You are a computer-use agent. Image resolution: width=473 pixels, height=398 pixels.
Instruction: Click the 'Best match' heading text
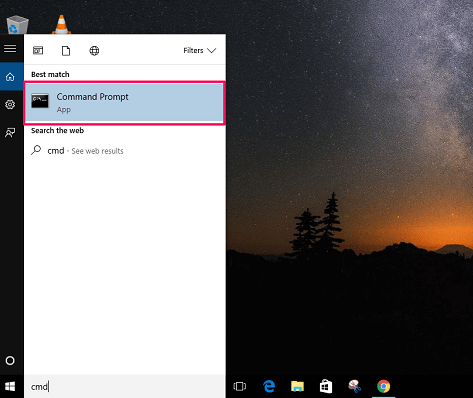50,74
